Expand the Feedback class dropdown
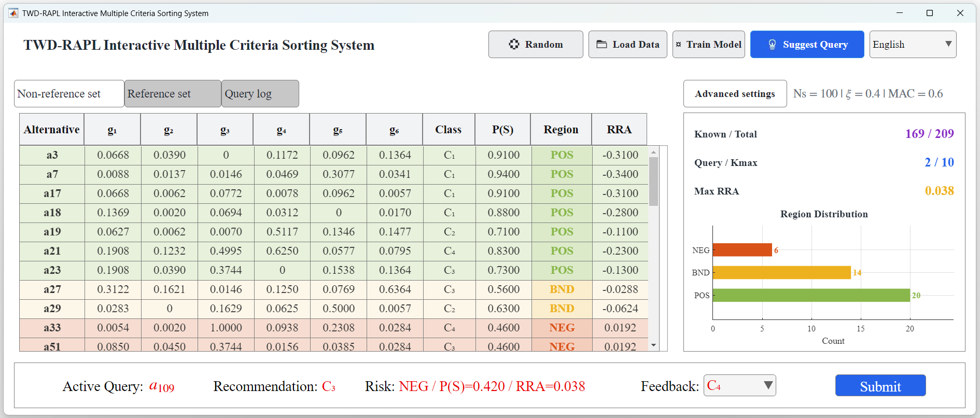980x418 pixels. (x=739, y=385)
